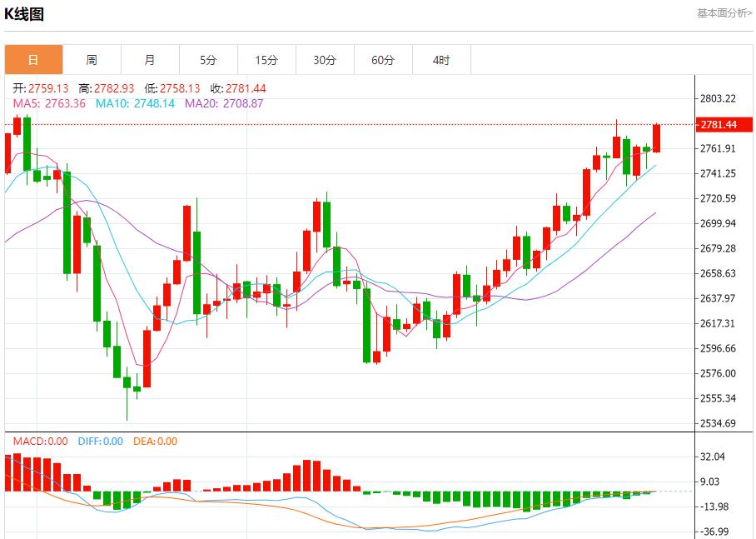The width and height of the screenshot is (756, 539).
Task: Click the DEA:0.00 label
Action: click(x=155, y=441)
